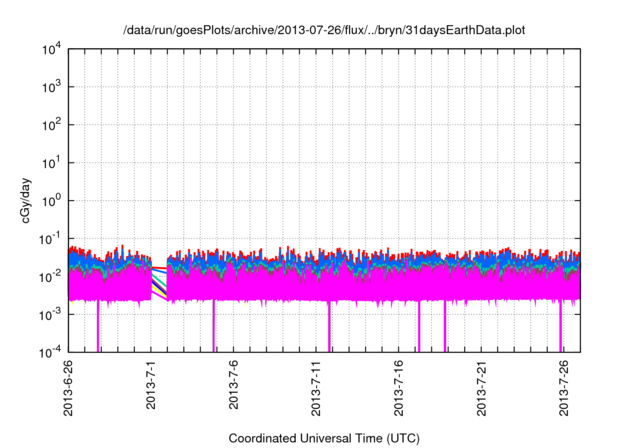
Task: Click the 2013-7-26 x-axis date label
Action: point(564,388)
